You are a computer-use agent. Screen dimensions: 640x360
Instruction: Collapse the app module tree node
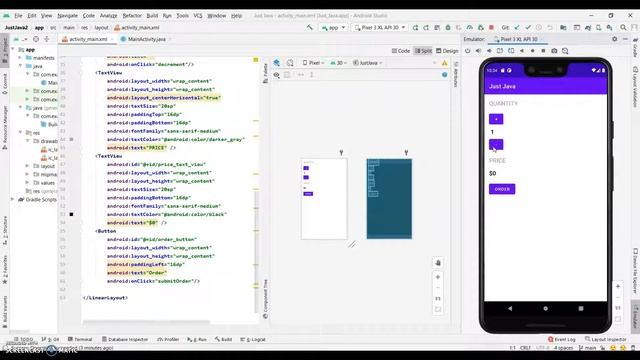point(13,49)
